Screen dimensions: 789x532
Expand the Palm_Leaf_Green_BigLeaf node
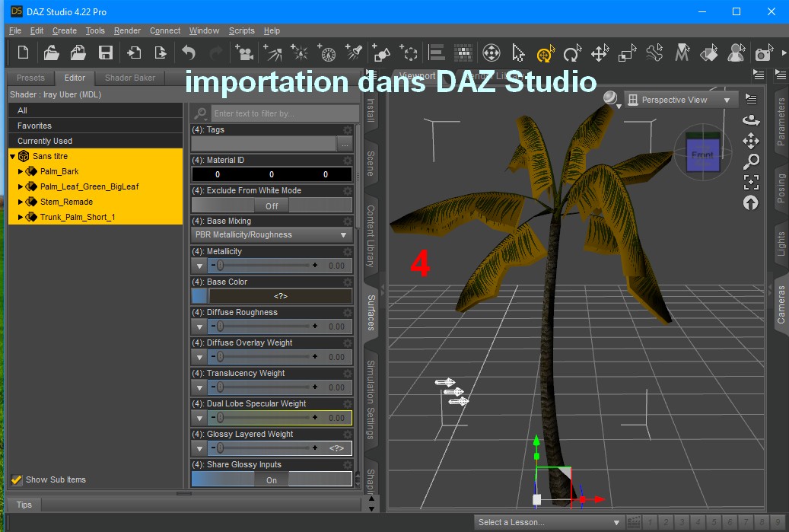click(21, 186)
